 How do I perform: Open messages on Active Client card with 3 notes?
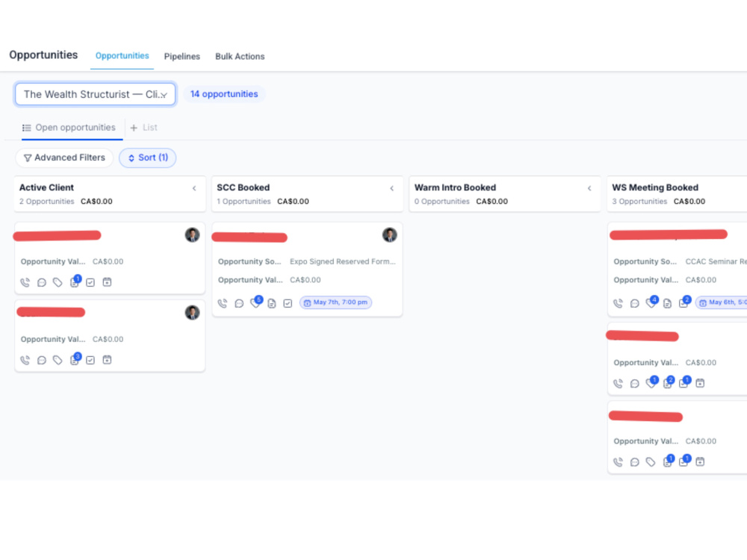coord(41,360)
